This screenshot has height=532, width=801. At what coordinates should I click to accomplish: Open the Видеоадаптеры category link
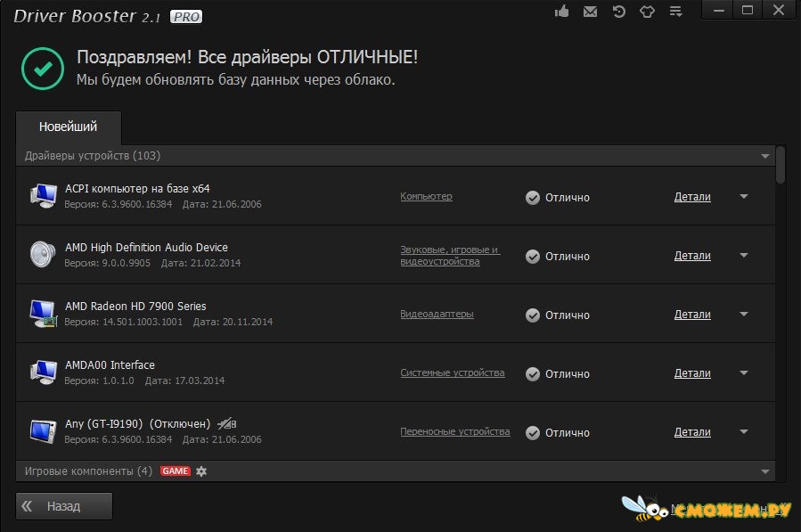click(437, 314)
